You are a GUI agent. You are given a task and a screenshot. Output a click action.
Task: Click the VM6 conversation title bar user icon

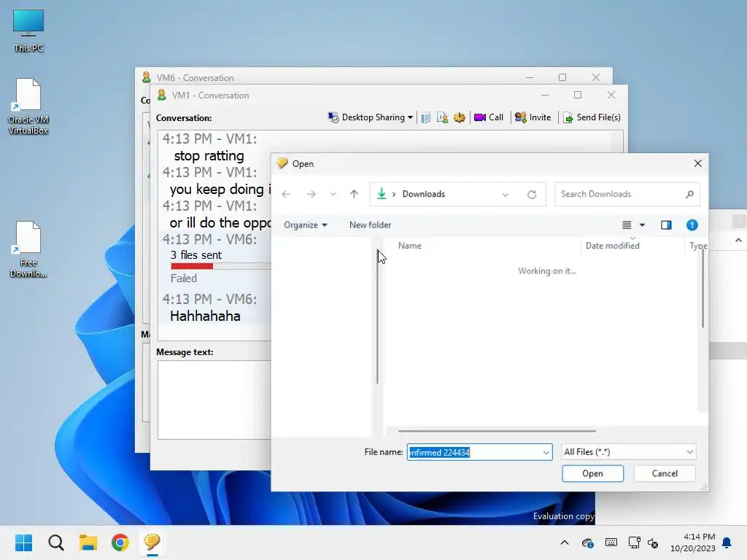(x=146, y=77)
